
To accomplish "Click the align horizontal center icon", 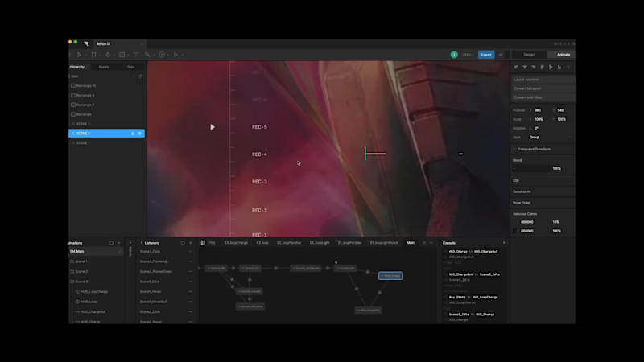I will [x=525, y=67].
